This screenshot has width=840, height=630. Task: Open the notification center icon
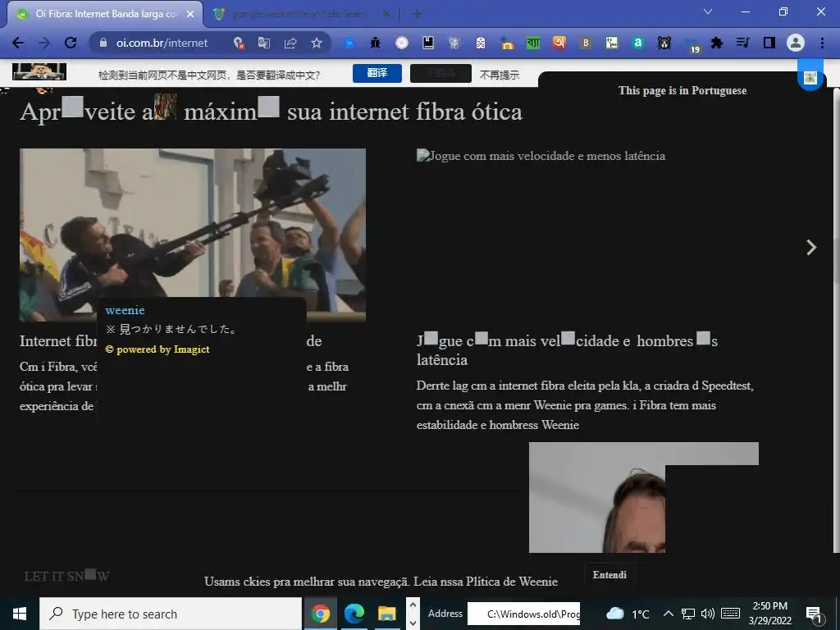coord(814,615)
